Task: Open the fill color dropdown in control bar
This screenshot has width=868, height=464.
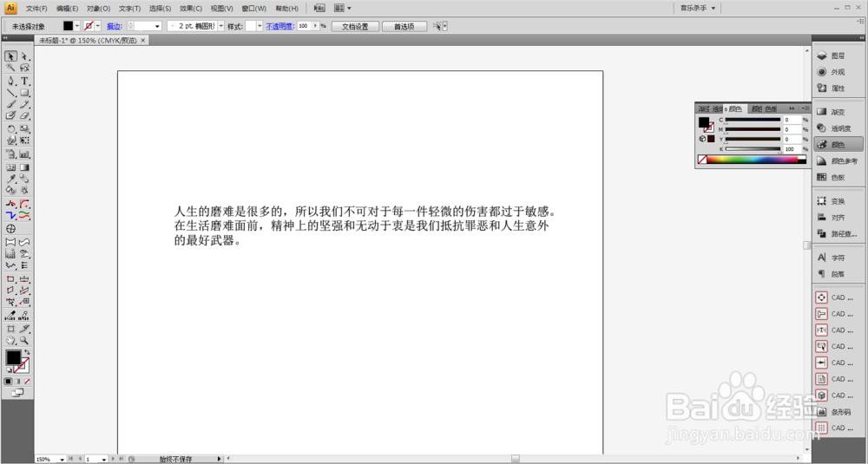Action: coord(77,26)
